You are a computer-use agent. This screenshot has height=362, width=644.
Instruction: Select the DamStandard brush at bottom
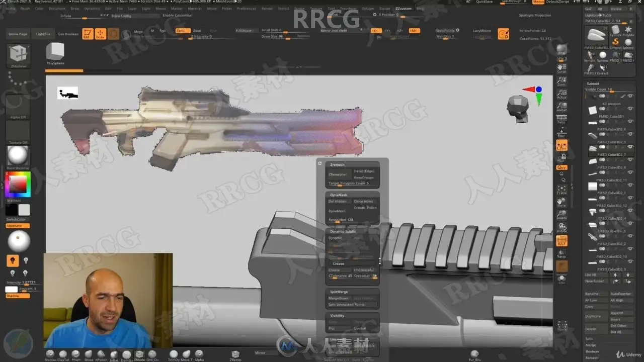[127, 355]
